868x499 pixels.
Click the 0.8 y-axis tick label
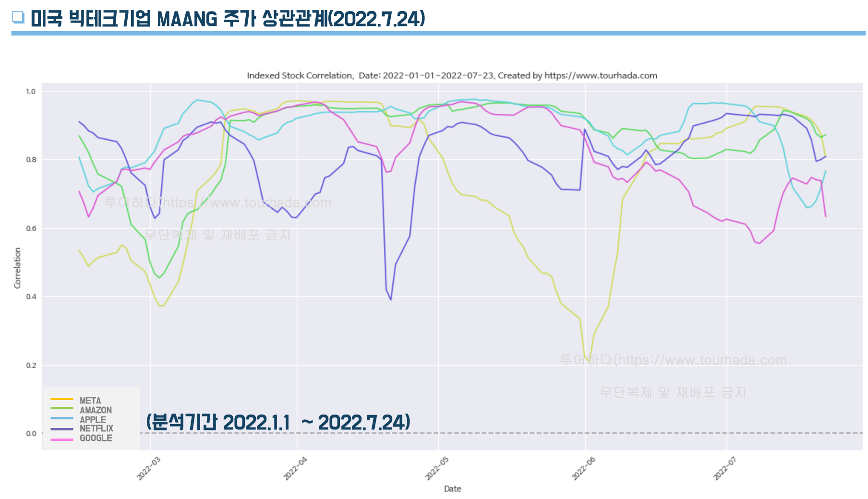coord(31,160)
